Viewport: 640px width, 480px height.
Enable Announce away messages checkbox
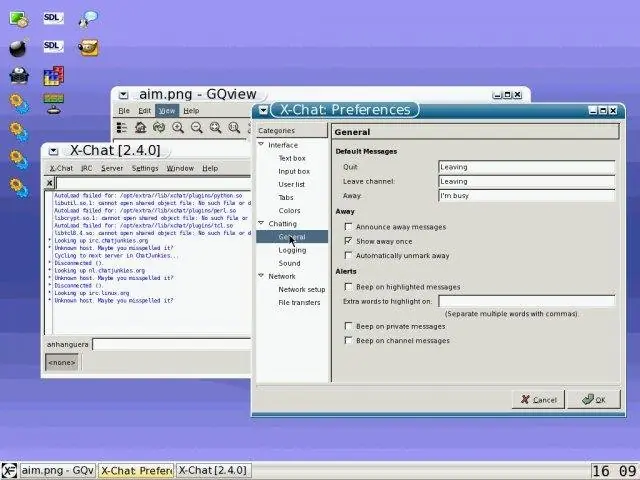click(348, 227)
